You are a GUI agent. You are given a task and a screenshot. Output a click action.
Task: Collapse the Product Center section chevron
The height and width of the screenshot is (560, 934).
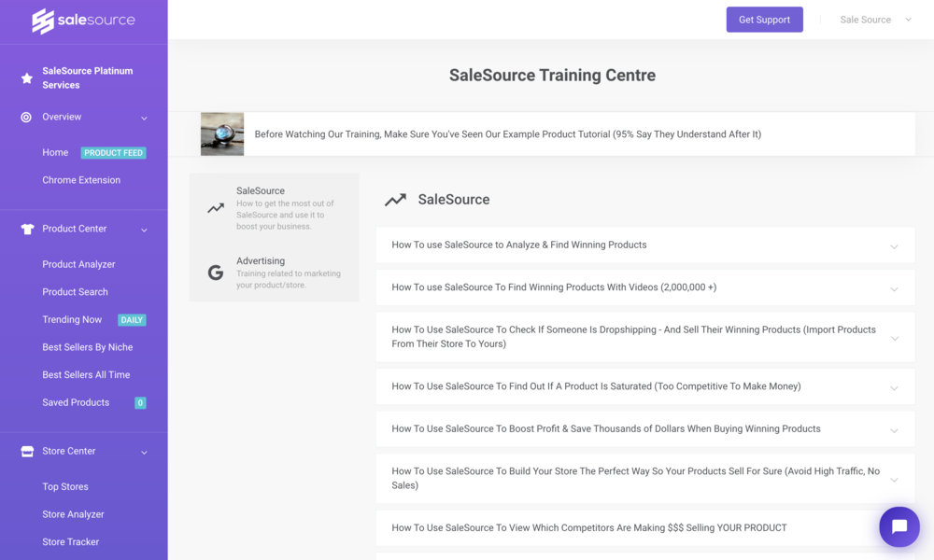point(144,231)
